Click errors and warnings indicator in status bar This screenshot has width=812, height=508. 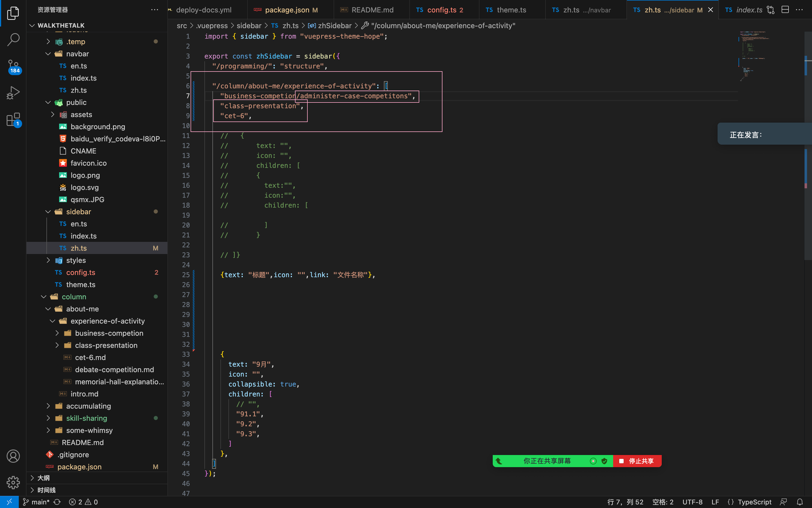tap(83, 502)
